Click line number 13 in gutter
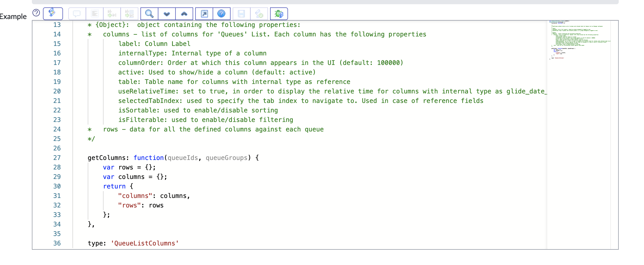The image size is (644, 265). pos(57,25)
